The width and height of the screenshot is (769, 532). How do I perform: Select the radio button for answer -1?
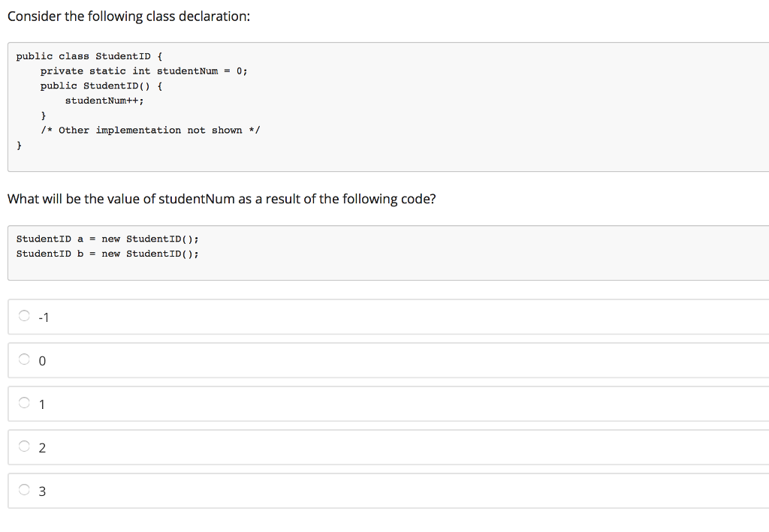(x=23, y=316)
